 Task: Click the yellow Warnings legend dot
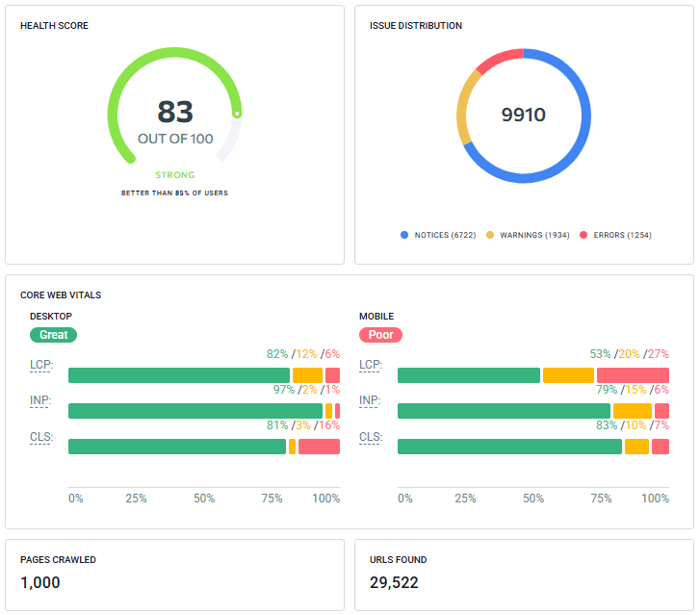(490, 235)
